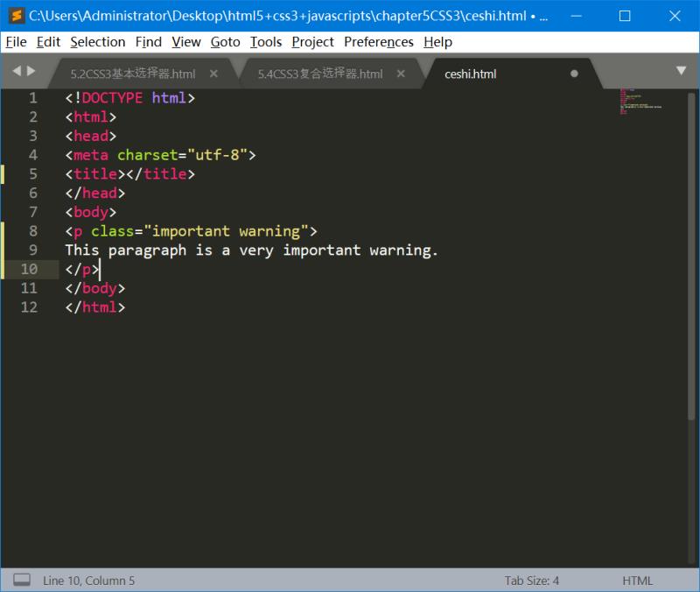
Task: Click the Sublime Text app icon in title bar
Action: (17, 16)
